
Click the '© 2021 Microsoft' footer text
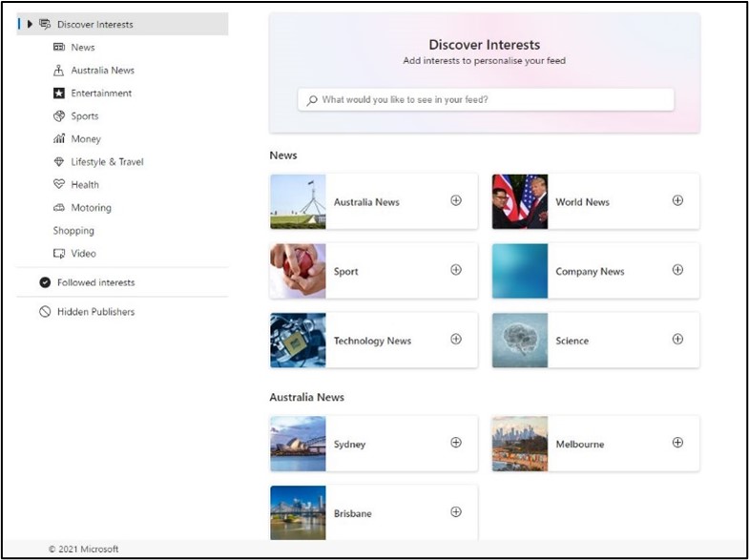(x=84, y=549)
